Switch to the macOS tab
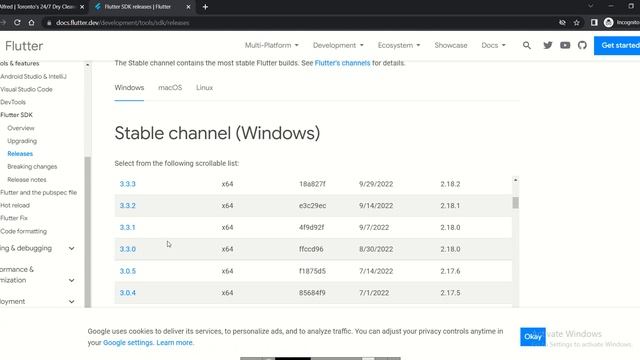 coord(170,88)
